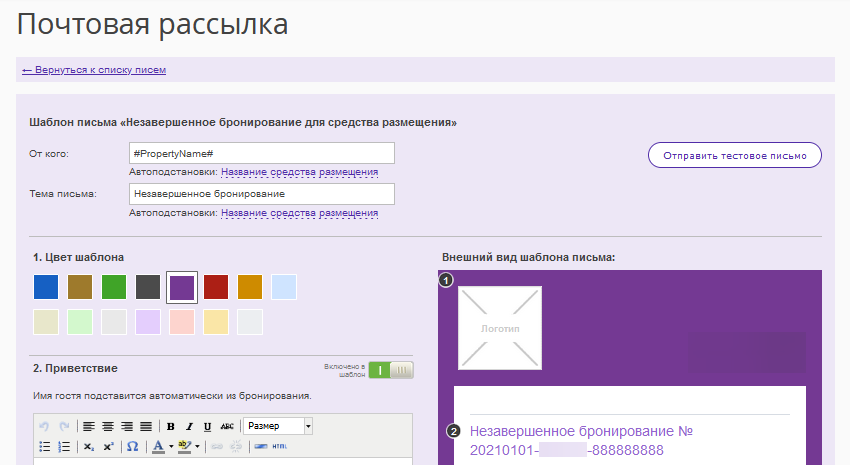
Task: Insert special character with Omega icon
Action: [x=132, y=447]
